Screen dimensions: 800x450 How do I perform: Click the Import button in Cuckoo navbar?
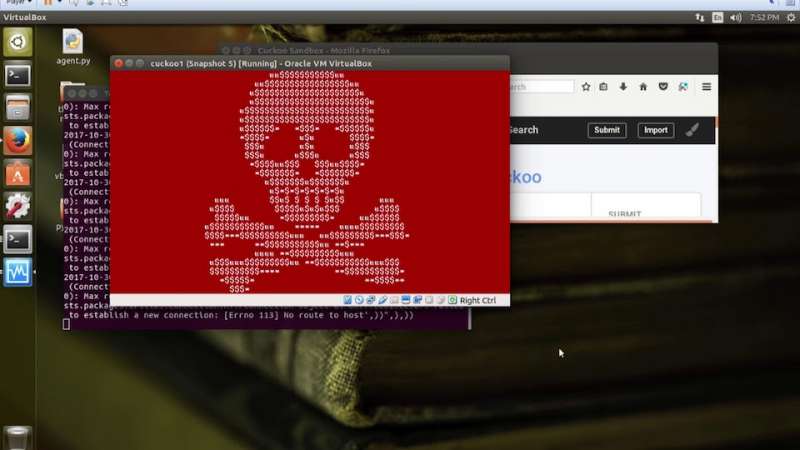tap(655, 130)
